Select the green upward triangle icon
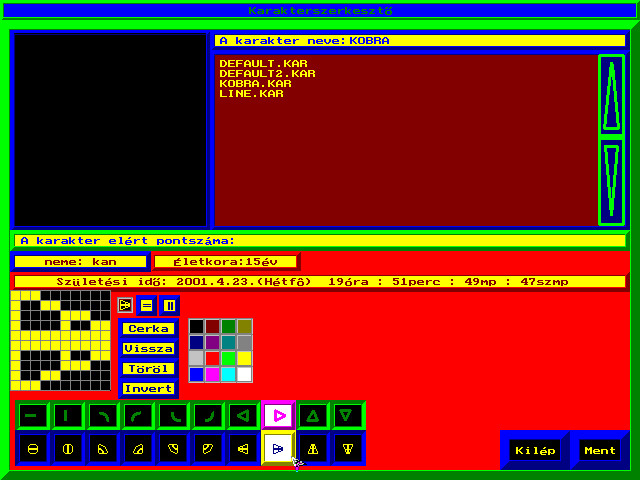 313,415
